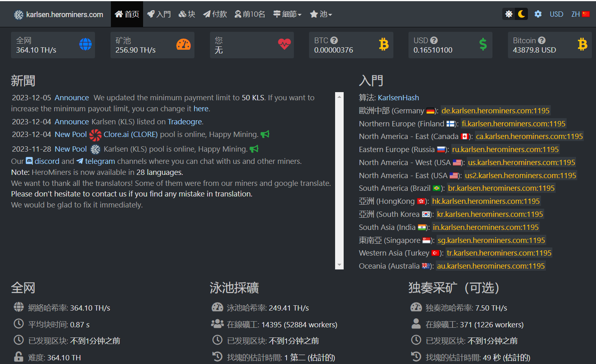
Task: Select br.karlsen.herominers.com:1195 Brazil server
Action: pyautogui.click(x=501, y=188)
